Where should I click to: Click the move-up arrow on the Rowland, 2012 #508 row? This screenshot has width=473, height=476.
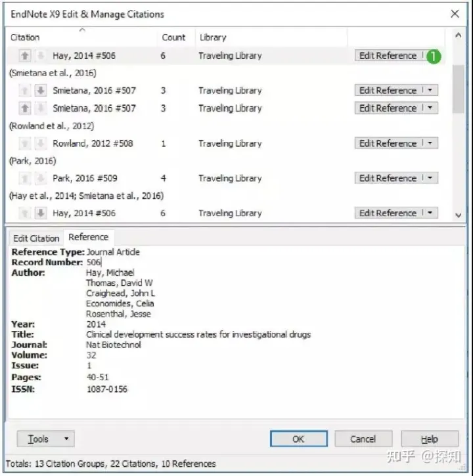click(x=25, y=143)
